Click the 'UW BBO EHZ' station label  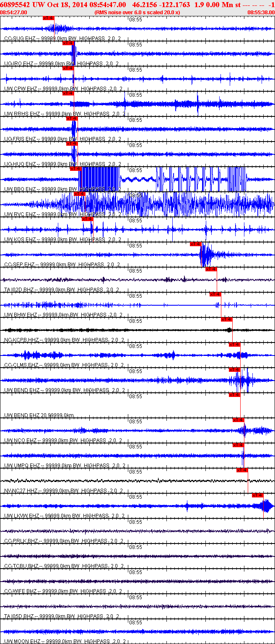(20, 189)
